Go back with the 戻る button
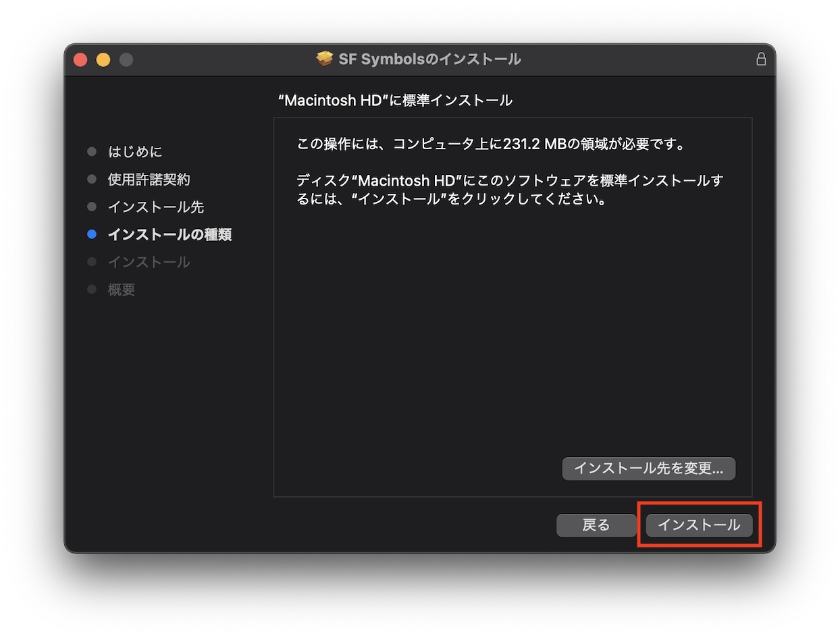 click(596, 525)
